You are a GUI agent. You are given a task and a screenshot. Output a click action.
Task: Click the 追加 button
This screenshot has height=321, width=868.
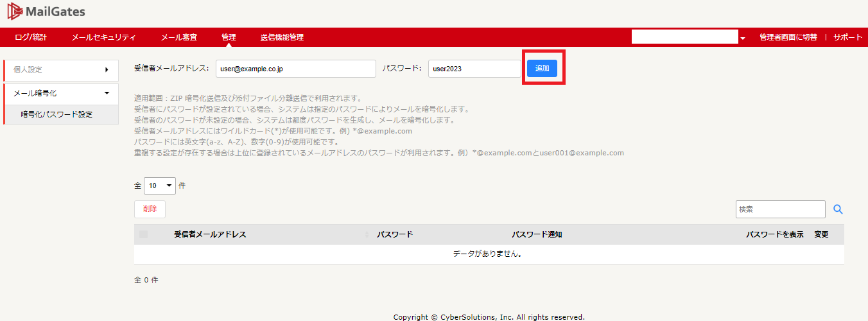pyautogui.click(x=542, y=68)
